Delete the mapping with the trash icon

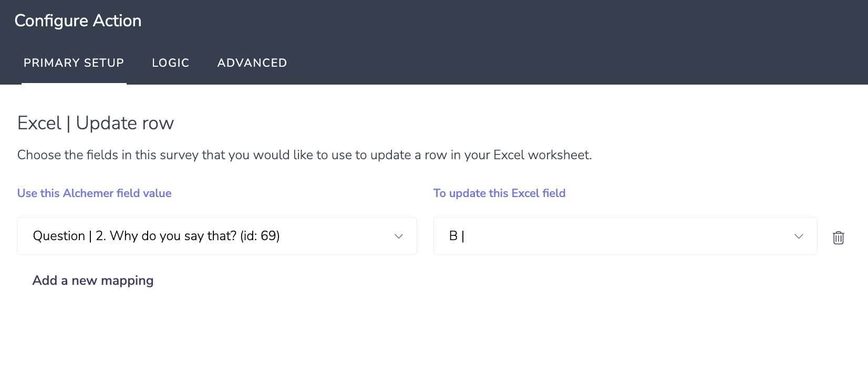[838, 238]
